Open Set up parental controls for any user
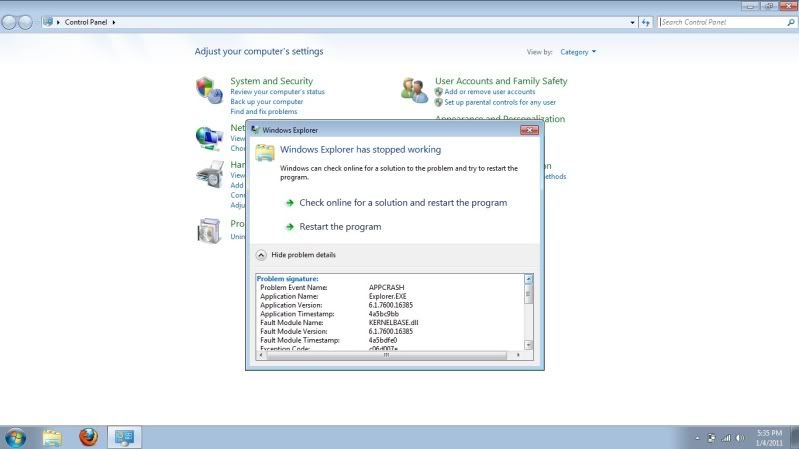 pos(500,102)
